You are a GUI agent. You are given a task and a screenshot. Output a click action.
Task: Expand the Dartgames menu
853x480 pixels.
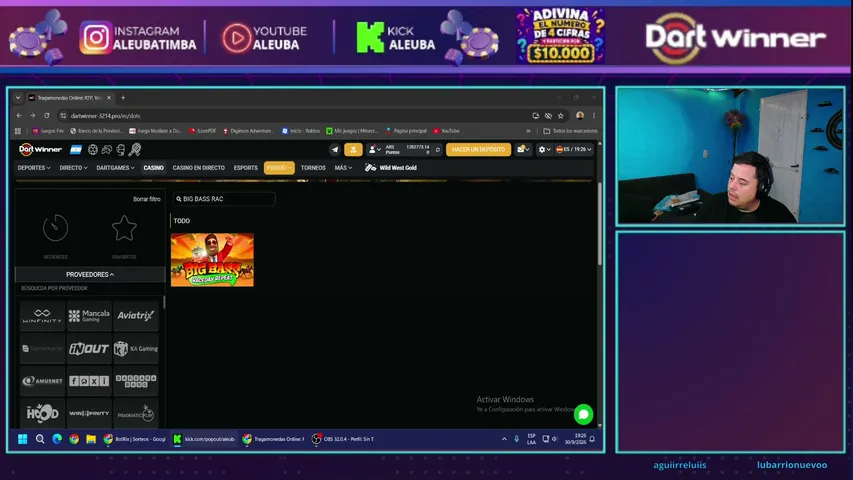[115, 168]
